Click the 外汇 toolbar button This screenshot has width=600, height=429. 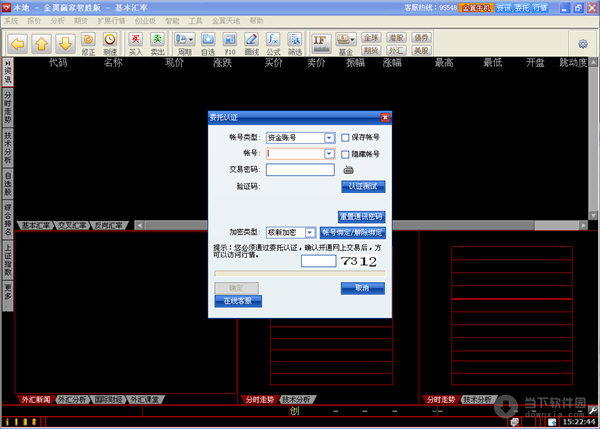(x=396, y=50)
